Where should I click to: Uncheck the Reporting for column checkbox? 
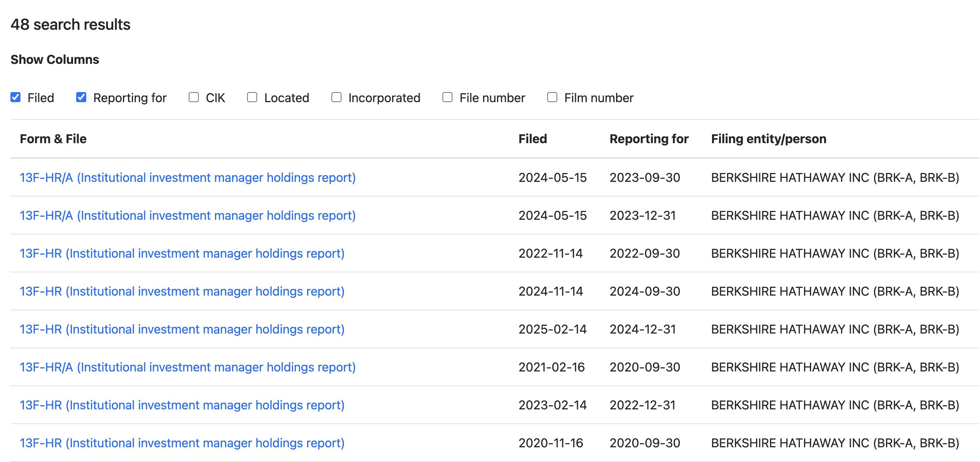click(x=81, y=97)
